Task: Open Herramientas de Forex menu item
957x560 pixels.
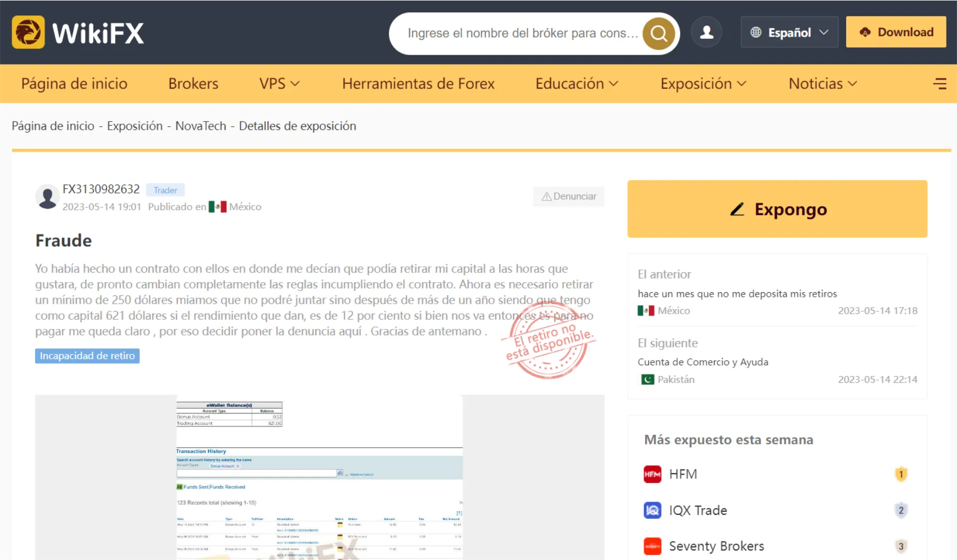Action: [418, 84]
